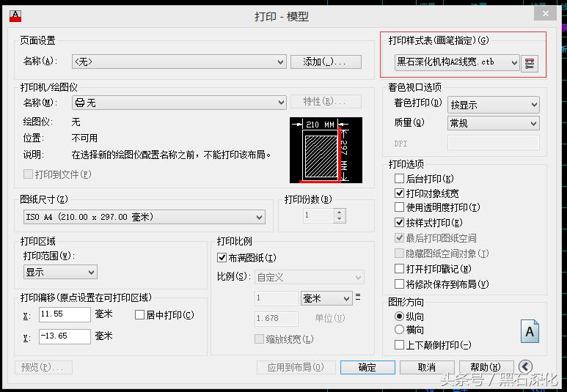Open 比例 自定义 dropdown
Screen dimensions: 567x392
(x=310, y=277)
